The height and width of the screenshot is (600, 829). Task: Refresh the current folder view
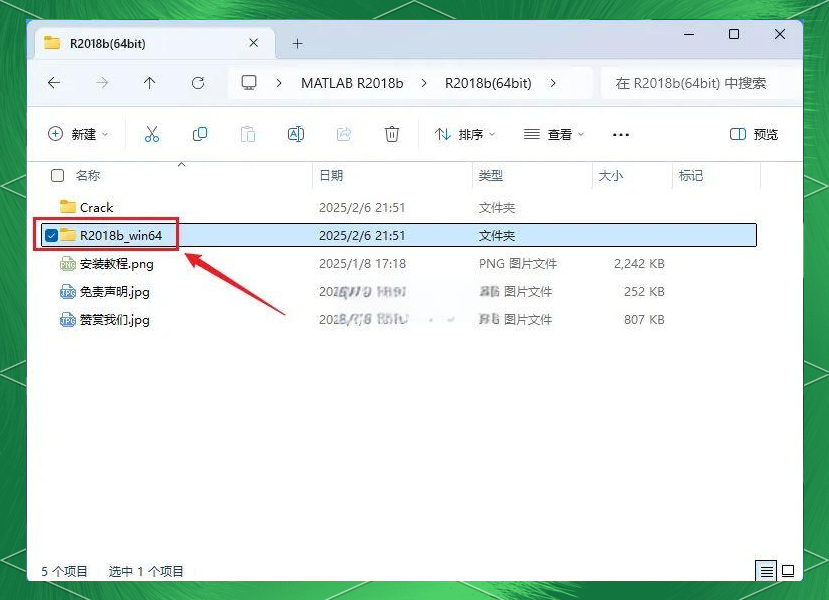click(198, 82)
